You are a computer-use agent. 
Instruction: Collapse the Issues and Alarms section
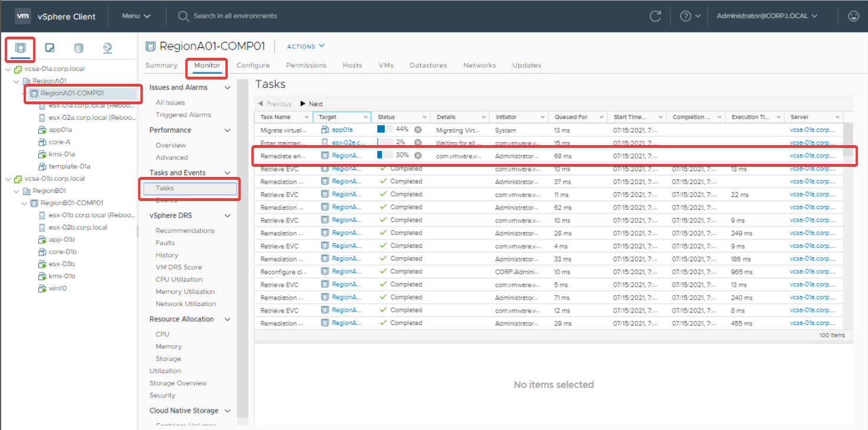pyautogui.click(x=228, y=88)
